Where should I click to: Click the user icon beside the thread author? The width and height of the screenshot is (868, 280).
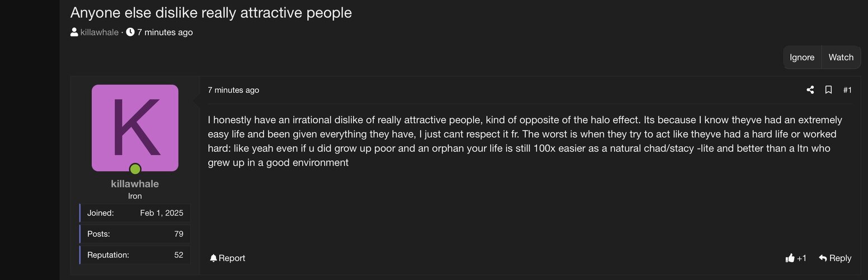(x=74, y=32)
